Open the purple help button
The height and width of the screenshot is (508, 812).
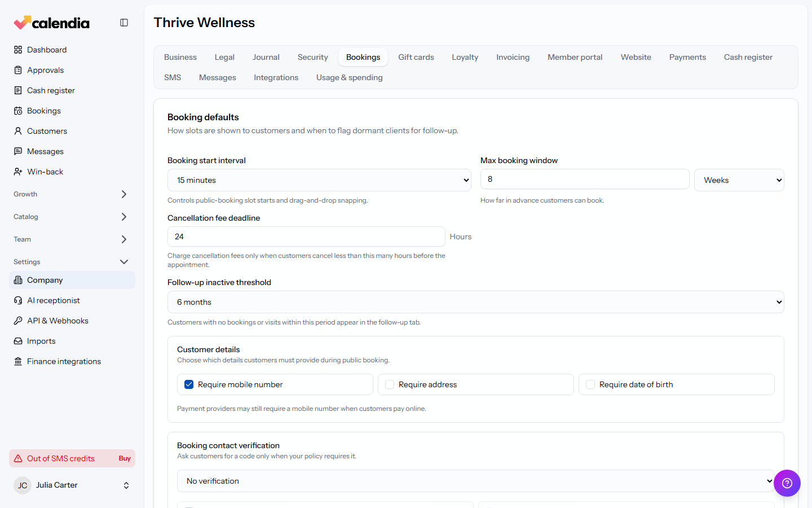click(x=787, y=483)
